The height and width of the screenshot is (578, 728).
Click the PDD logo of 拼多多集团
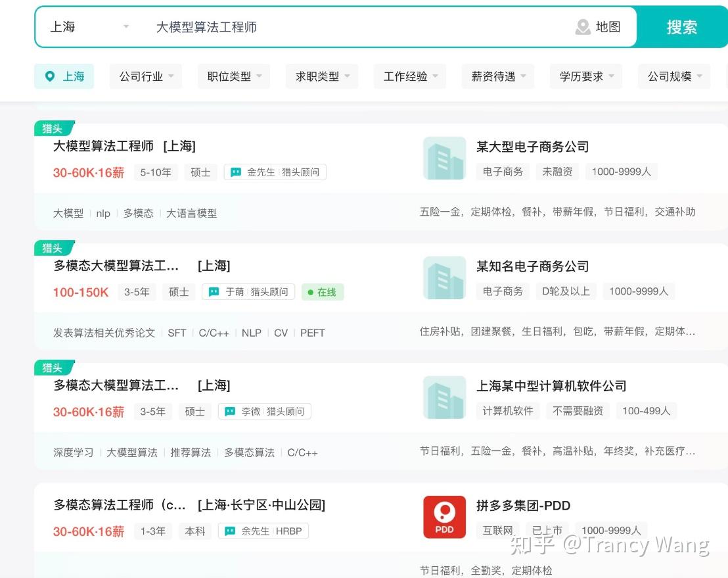click(444, 517)
